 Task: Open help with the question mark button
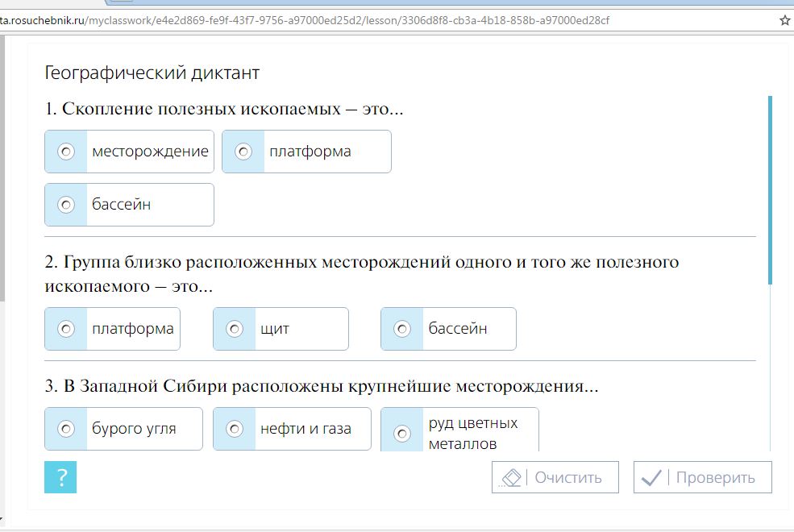tap(60, 477)
